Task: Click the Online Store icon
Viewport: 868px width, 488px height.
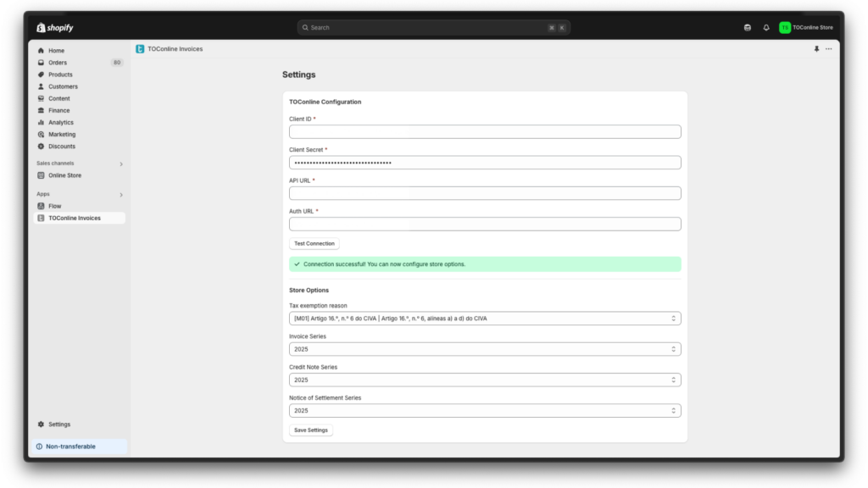Action: pyautogui.click(x=41, y=175)
